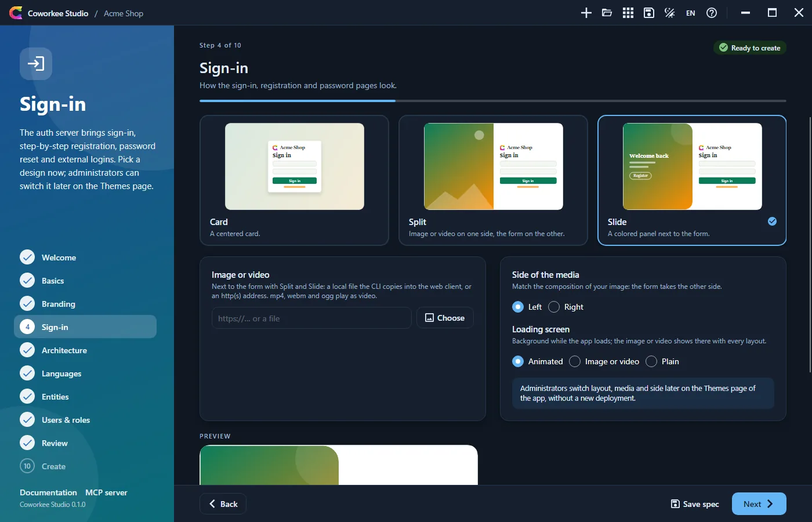812x522 pixels.
Task: Go to the Entities step
Action: point(85,396)
